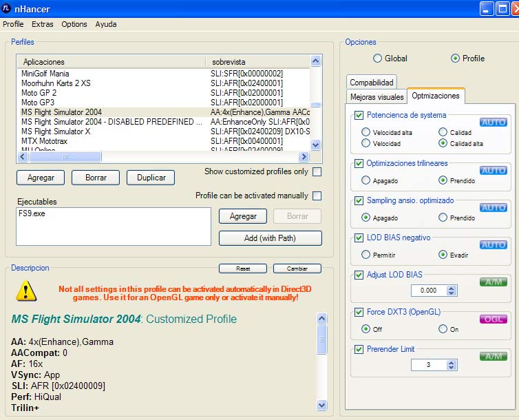
Task: Toggle Profile can be activated manually
Action: (x=317, y=196)
